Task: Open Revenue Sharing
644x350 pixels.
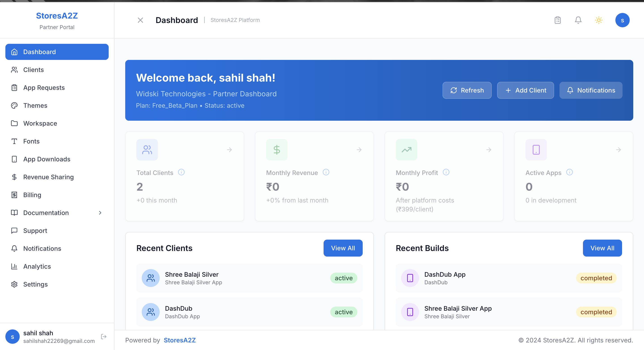Action: (48, 177)
